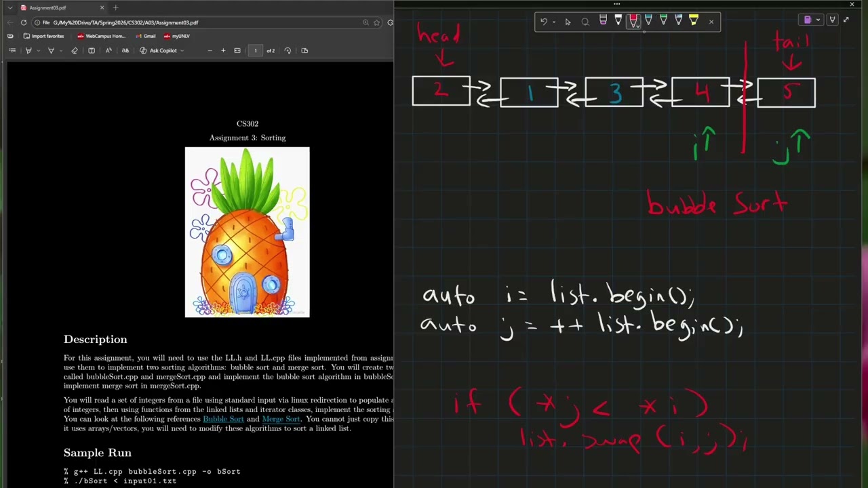This screenshot has width=868, height=488.
Task: Open Import favorites bookmark
Action: tap(43, 36)
